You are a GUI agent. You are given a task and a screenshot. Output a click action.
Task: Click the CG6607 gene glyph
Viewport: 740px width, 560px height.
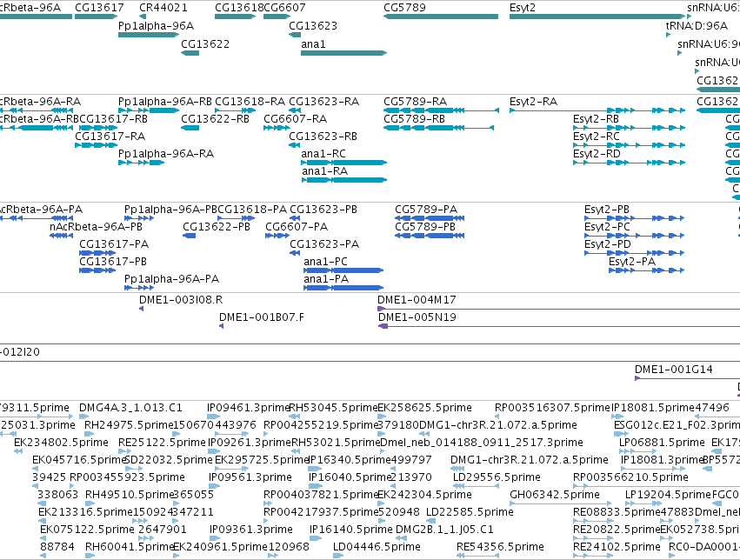point(277,17)
